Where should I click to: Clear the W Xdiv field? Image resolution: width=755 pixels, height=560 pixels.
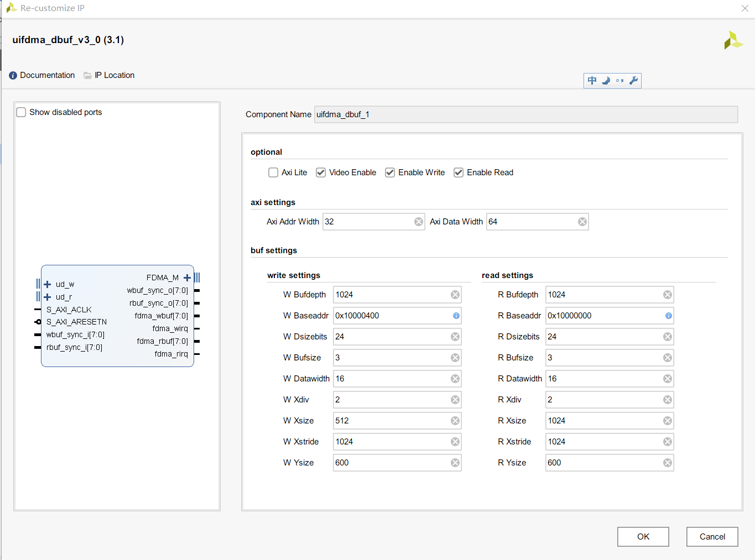(x=455, y=400)
